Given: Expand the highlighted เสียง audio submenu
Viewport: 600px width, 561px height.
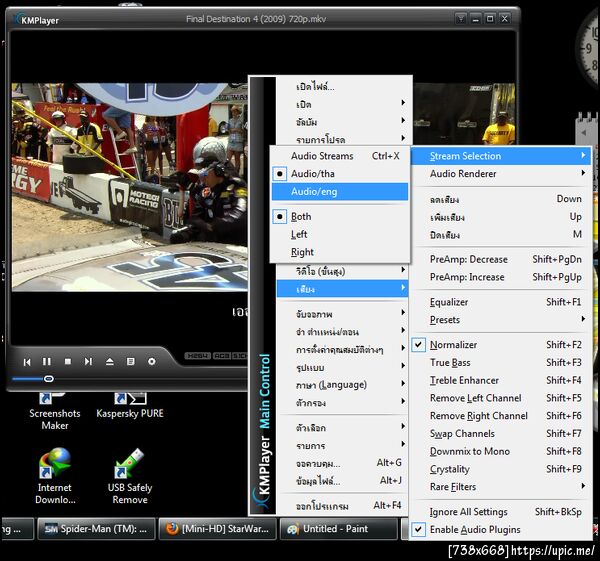Looking at the screenshot, I should (x=342, y=289).
